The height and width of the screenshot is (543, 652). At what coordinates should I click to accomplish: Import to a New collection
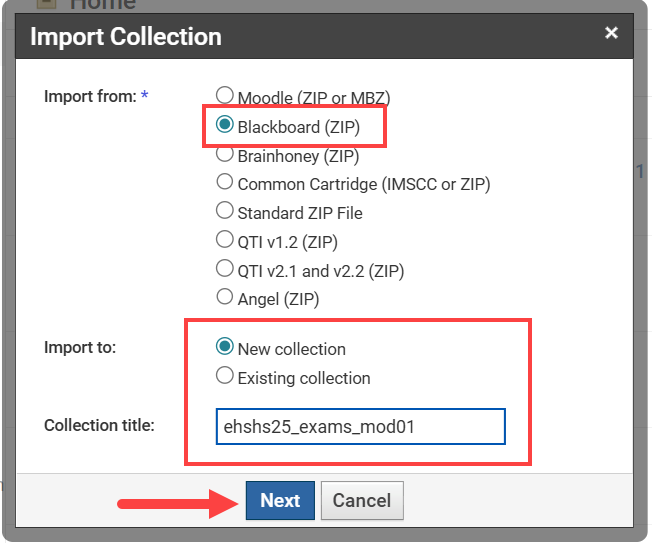click(x=226, y=348)
